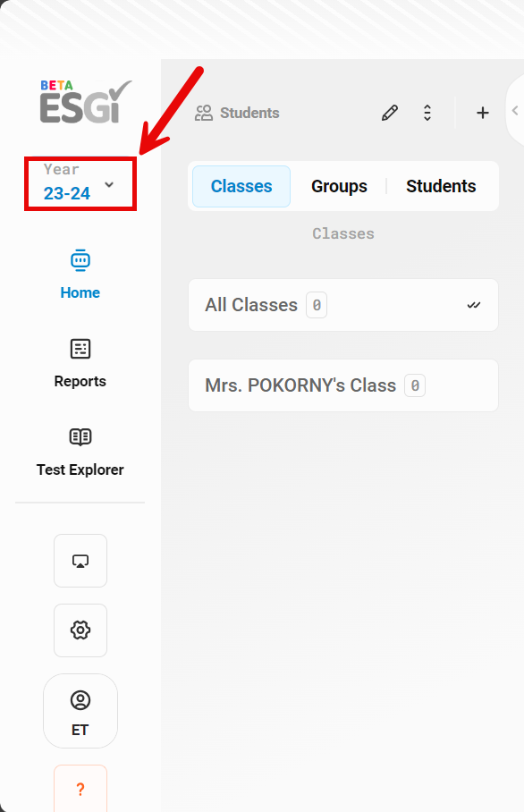The width and height of the screenshot is (524, 812).
Task: Go to Home in the sidebar
Action: (x=80, y=275)
